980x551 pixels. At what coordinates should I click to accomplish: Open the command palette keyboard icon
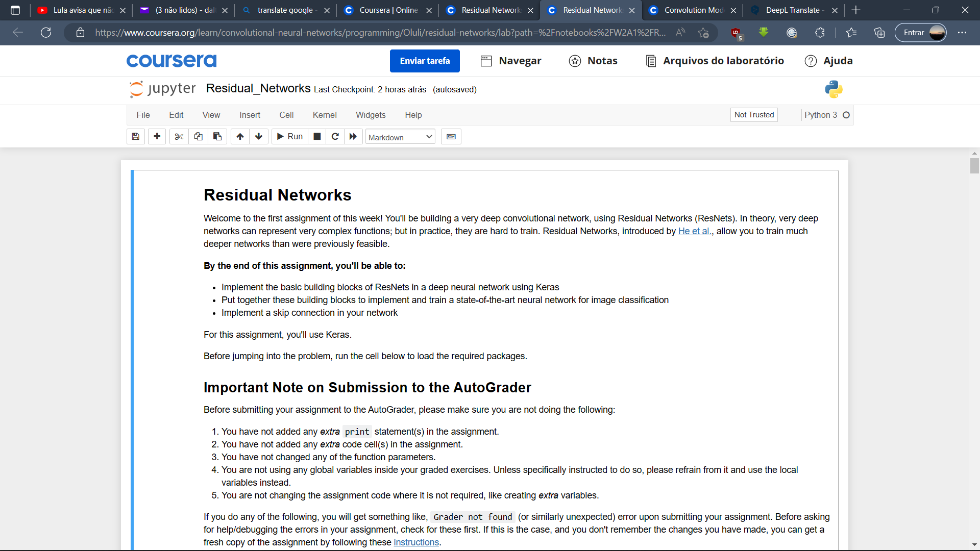(x=451, y=136)
